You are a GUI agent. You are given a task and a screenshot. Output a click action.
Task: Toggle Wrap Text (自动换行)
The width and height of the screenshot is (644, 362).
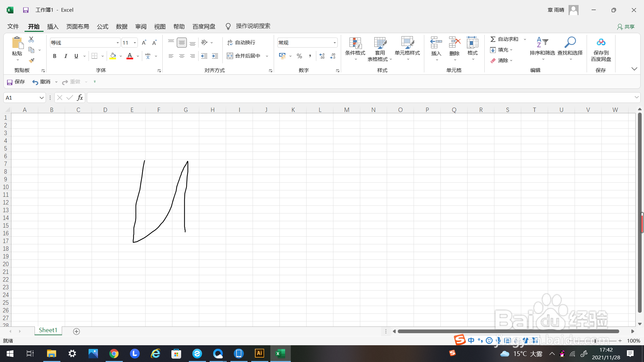(241, 43)
